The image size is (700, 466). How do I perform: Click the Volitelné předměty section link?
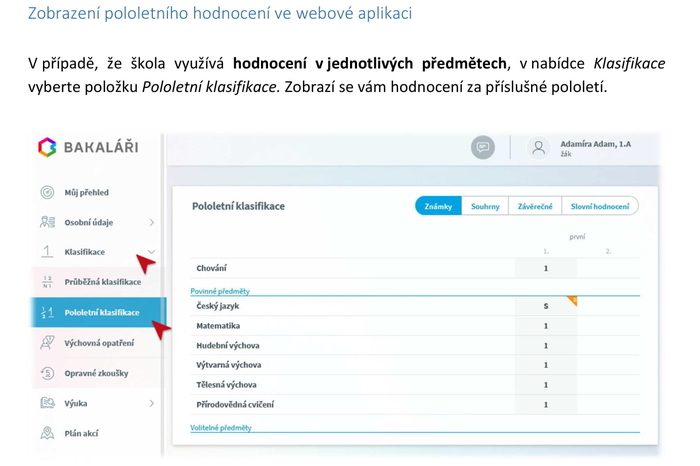221,428
